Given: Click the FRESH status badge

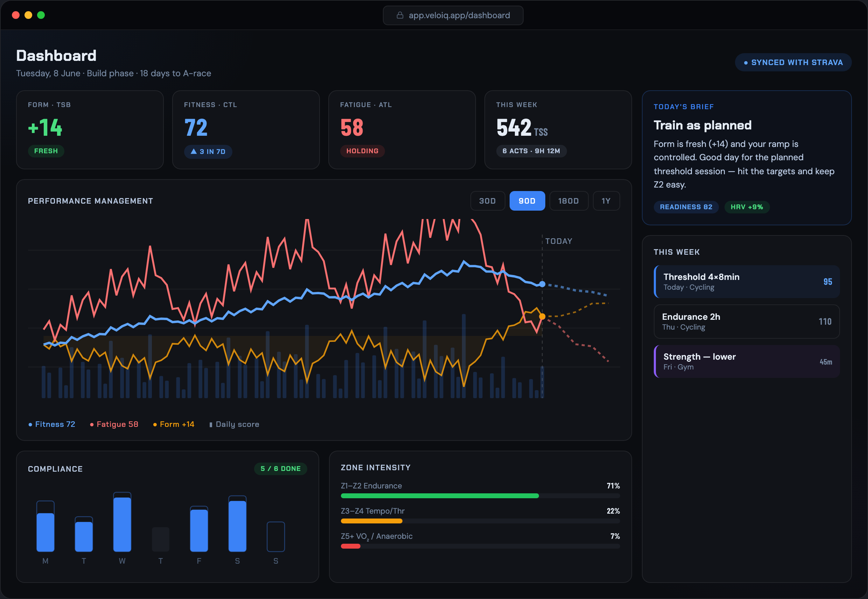Looking at the screenshot, I should tap(46, 151).
